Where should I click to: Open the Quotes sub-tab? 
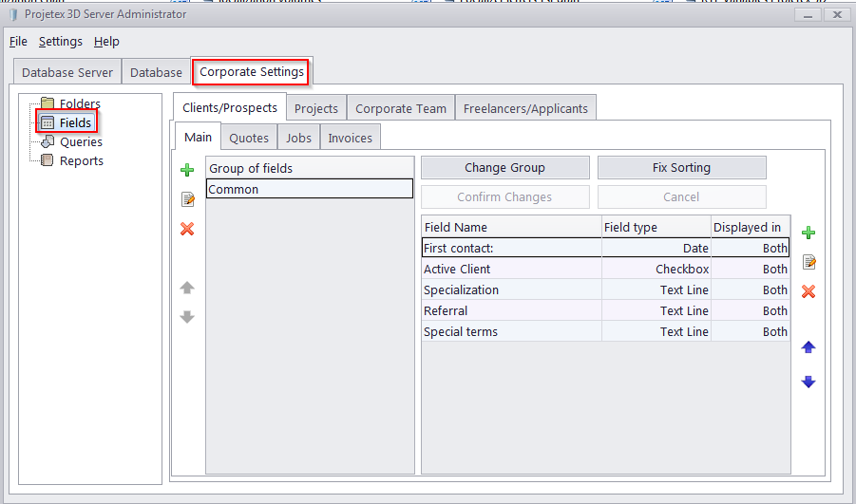pyautogui.click(x=249, y=138)
